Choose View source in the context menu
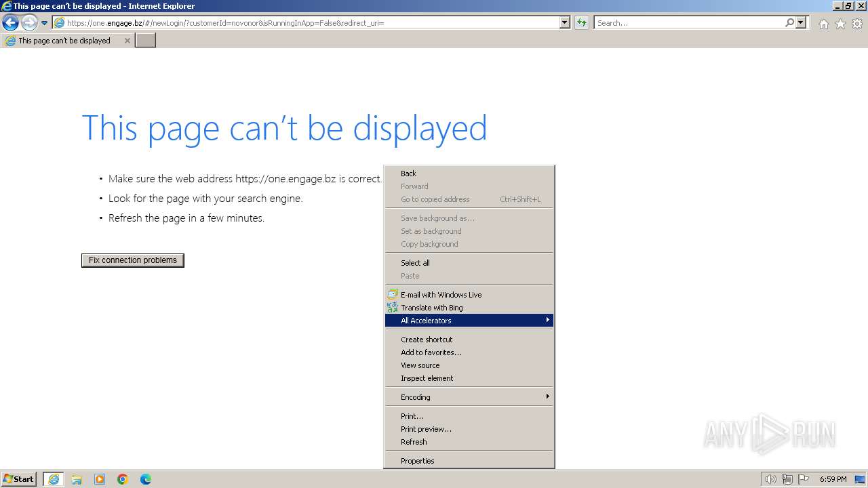 [469, 365]
